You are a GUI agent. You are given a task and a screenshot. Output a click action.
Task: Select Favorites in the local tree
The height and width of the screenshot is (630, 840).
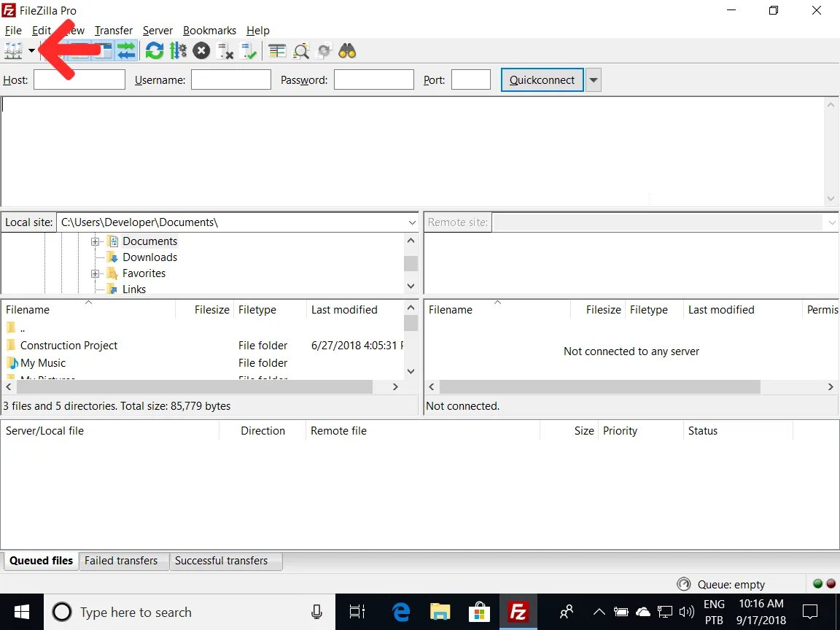click(144, 273)
